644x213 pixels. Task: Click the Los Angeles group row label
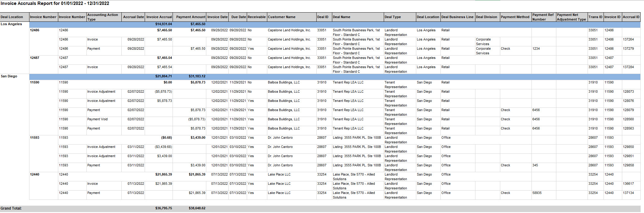point(11,24)
